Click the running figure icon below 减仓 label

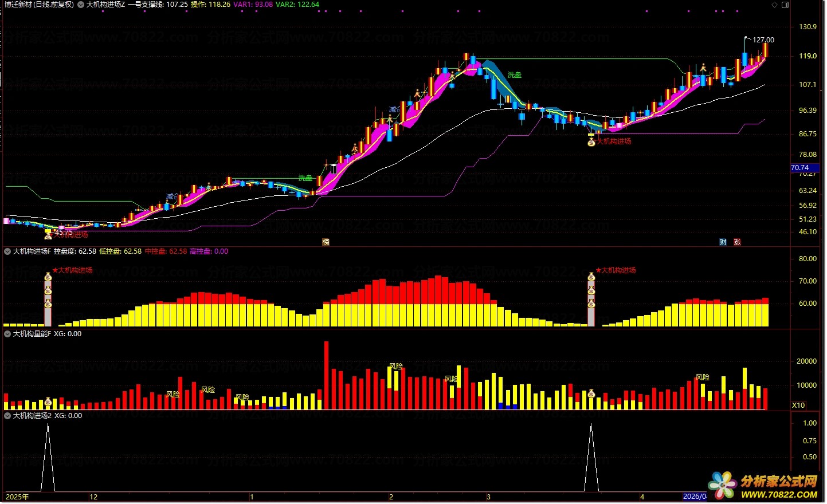[390, 119]
